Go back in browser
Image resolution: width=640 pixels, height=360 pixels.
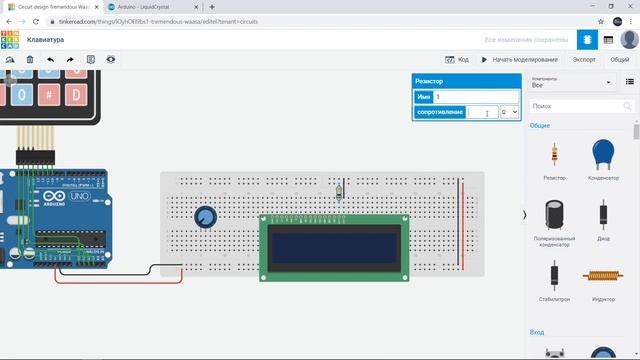click(9, 22)
